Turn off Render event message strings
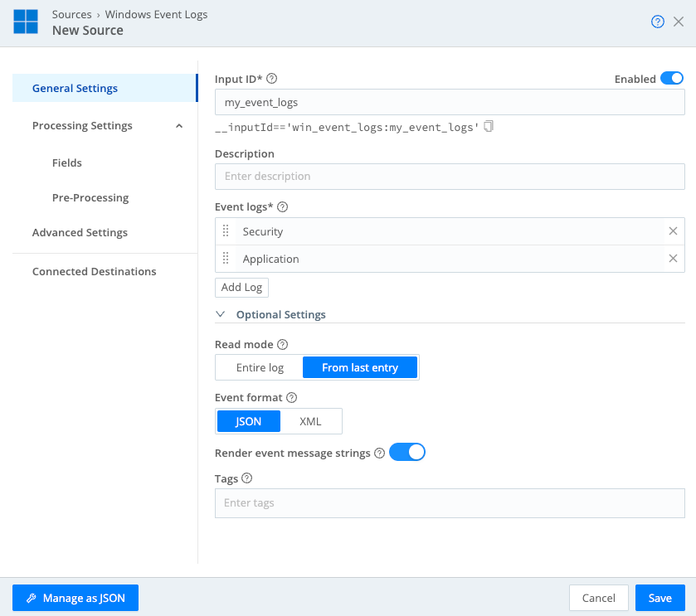The height and width of the screenshot is (616, 696). (x=407, y=452)
